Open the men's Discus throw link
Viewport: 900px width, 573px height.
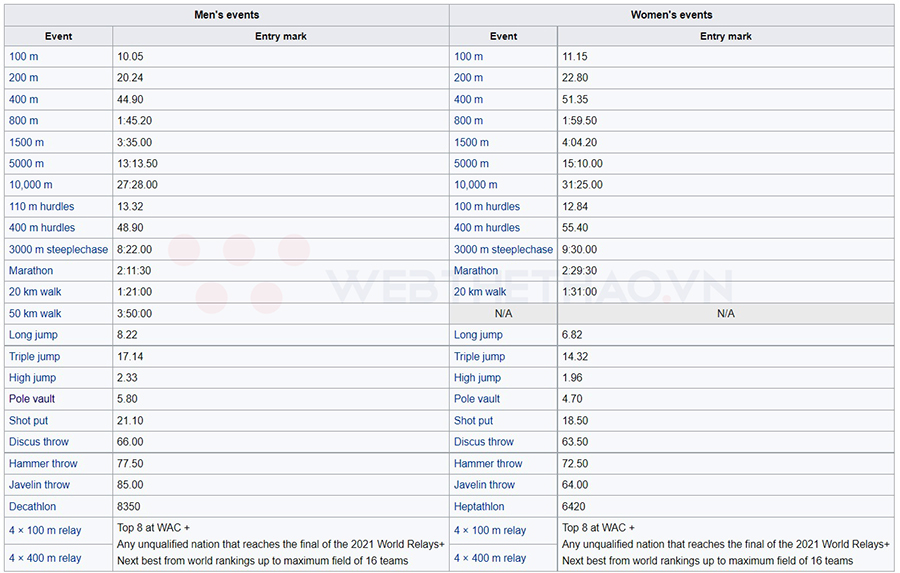(x=38, y=442)
